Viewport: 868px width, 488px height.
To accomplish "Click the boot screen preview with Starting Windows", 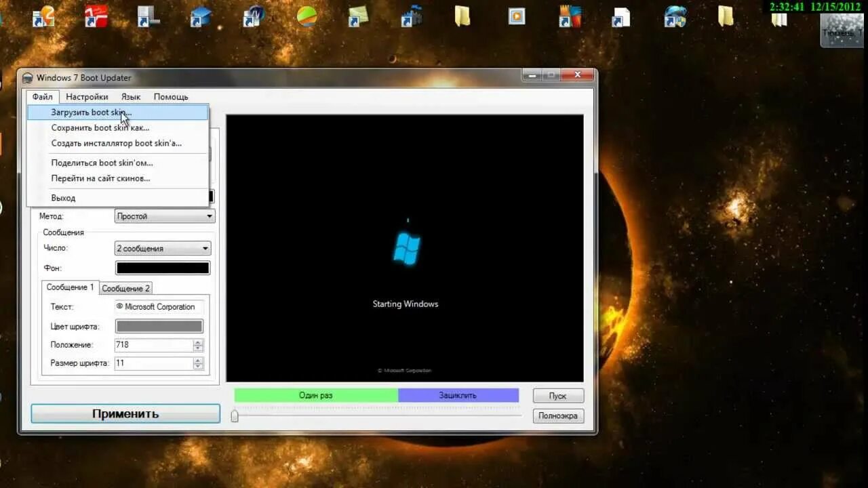I will [405, 248].
